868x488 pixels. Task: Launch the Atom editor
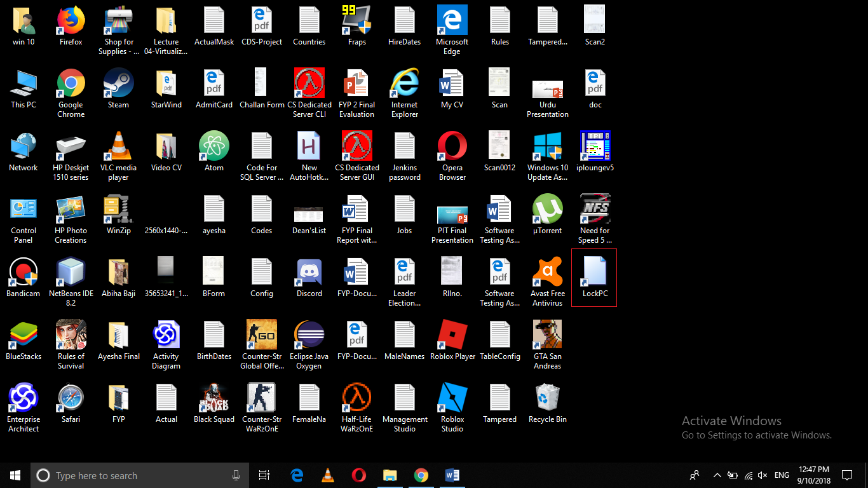[x=214, y=146]
